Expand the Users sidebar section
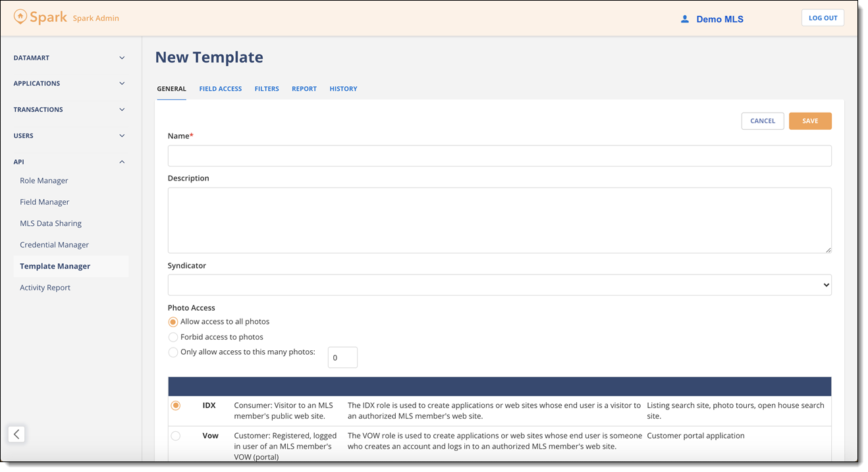This screenshot has width=868, height=472. (69, 136)
